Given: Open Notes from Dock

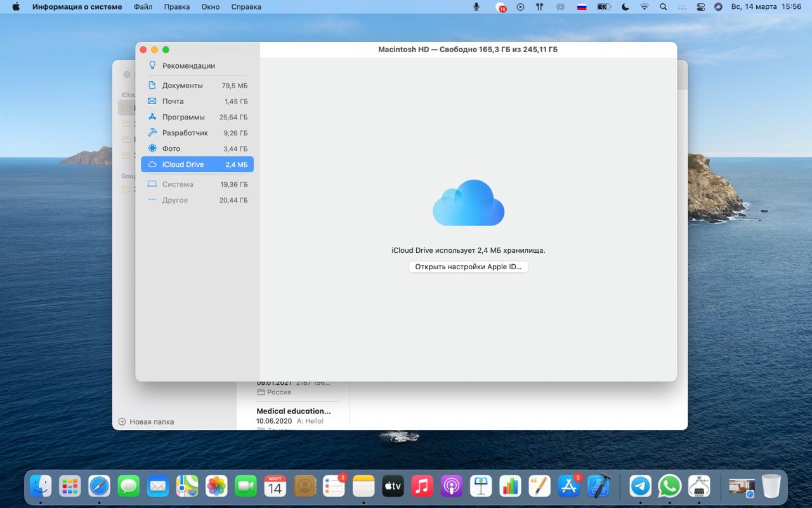Looking at the screenshot, I should [x=363, y=486].
